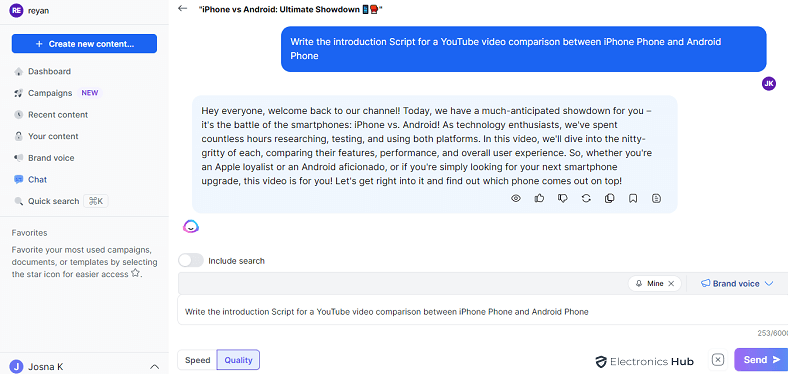Click the 253/6000 character counter

pyautogui.click(x=772, y=333)
